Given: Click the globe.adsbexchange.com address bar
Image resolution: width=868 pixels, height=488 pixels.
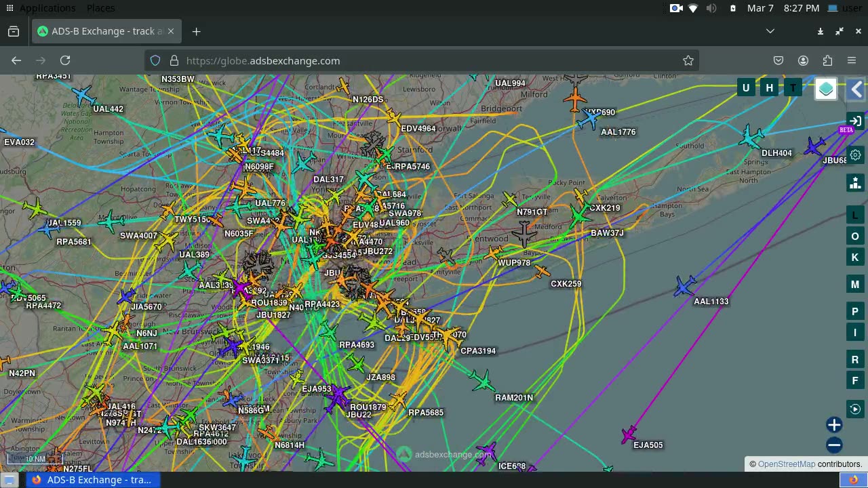Looking at the screenshot, I should click(x=420, y=60).
